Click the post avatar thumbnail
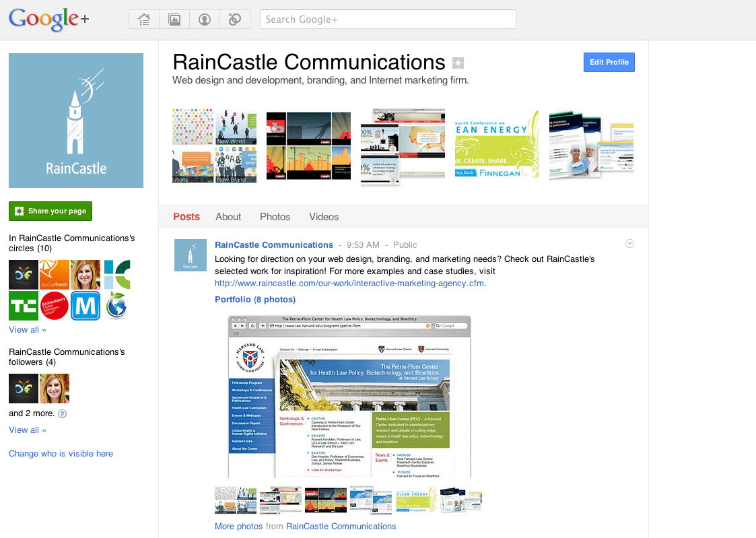 [x=191, y=255]
